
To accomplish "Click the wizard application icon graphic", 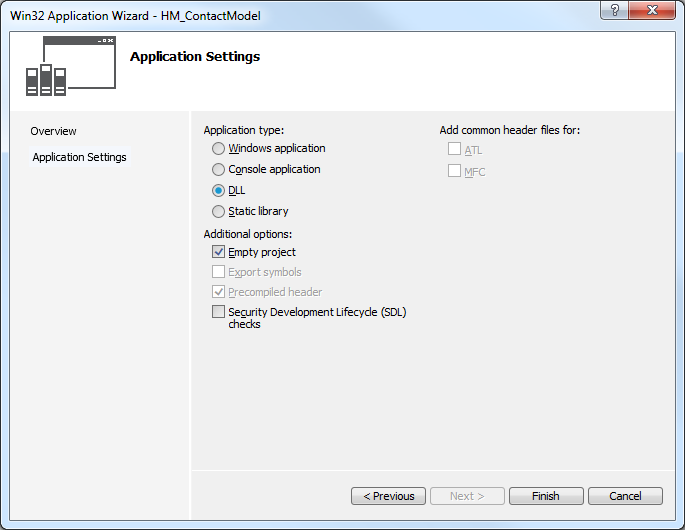I will [71, 66].
